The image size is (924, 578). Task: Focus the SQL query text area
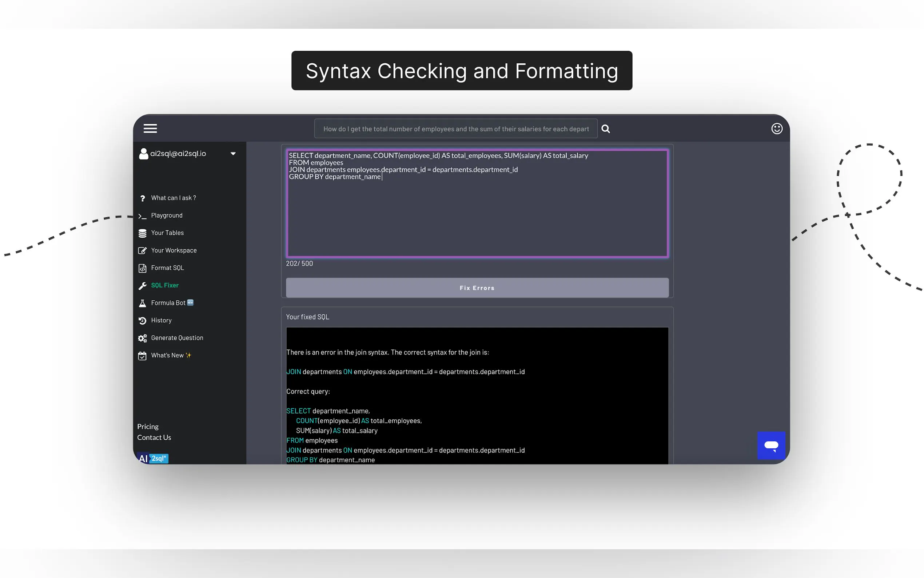coord(477,214)
